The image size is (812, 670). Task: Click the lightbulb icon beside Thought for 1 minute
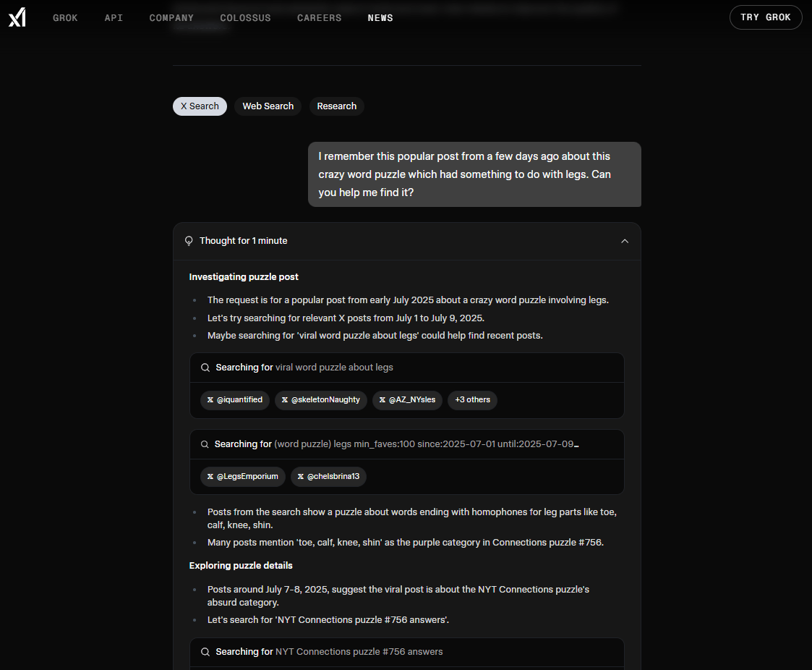pos(189,241)
